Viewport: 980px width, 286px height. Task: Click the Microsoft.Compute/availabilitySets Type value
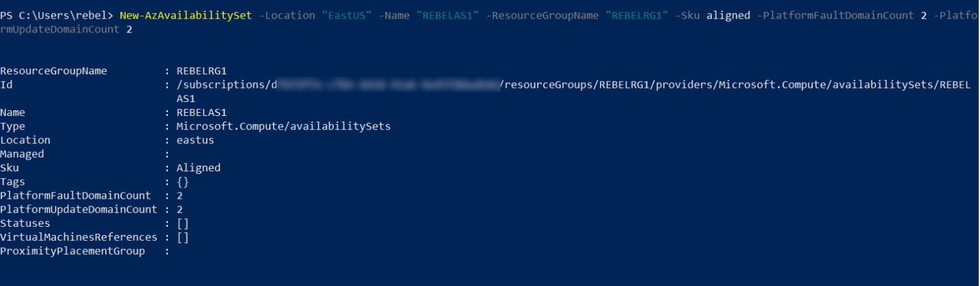click(283, 126)
